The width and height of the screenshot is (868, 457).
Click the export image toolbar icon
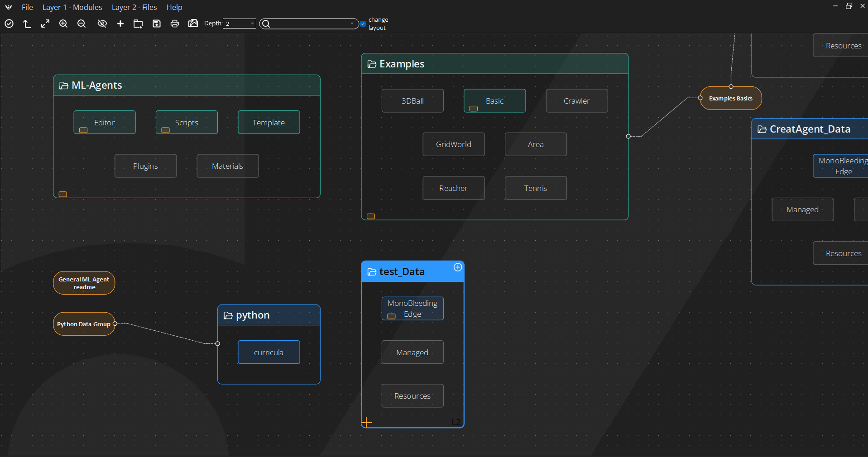(193, 24)
